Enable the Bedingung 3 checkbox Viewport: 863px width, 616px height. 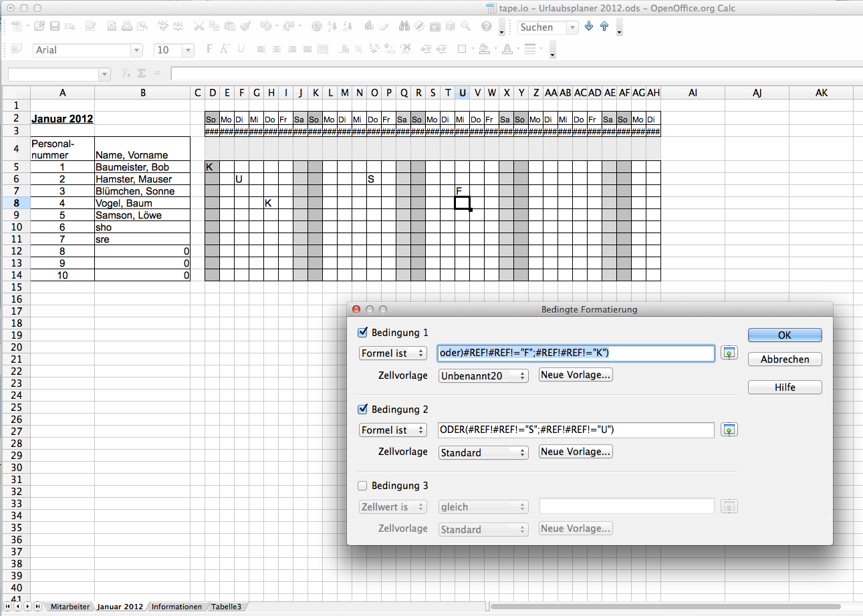[363, 486]
